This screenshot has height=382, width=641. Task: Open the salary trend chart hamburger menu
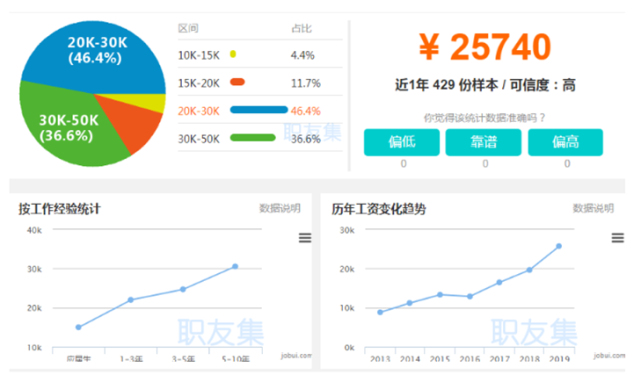click(618, 238)
